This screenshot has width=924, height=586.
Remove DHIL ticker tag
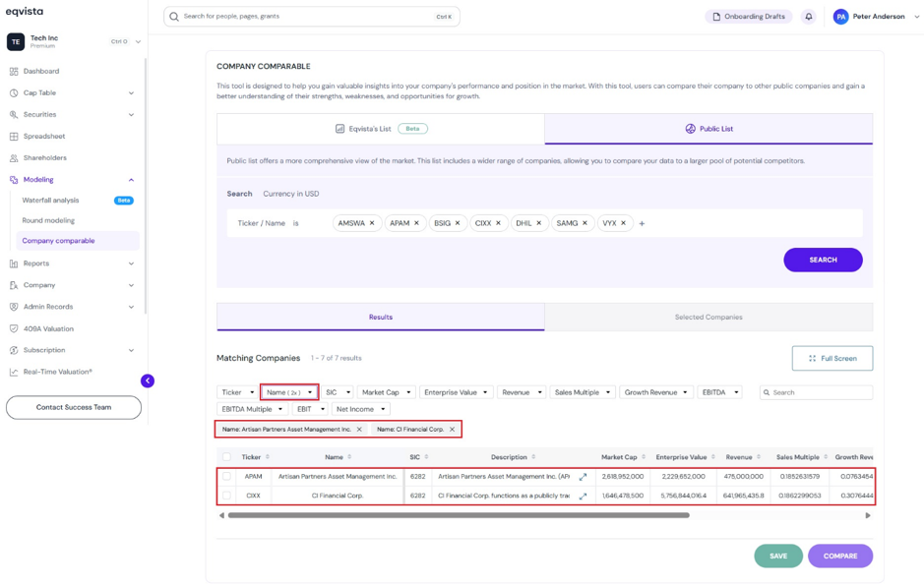538,223
